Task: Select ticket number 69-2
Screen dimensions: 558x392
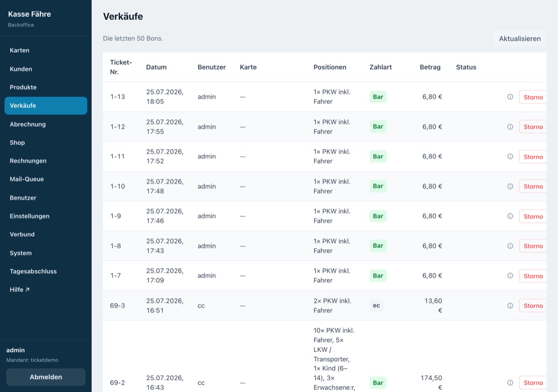Action: point(117,383)
